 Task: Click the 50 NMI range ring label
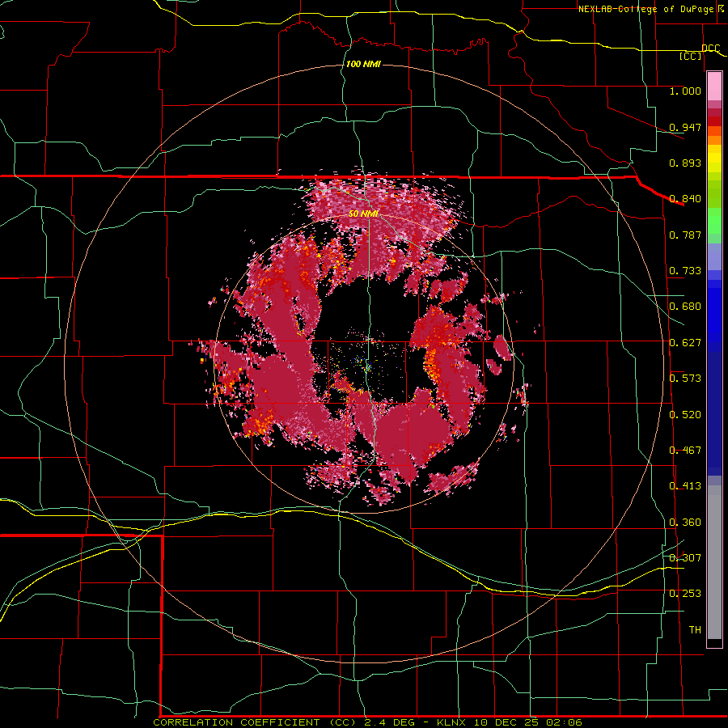point(363,214)
